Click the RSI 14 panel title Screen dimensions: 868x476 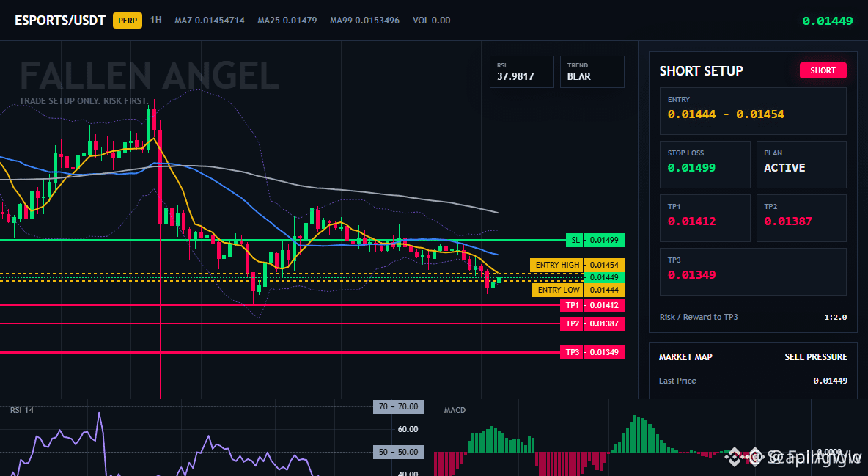21,410
